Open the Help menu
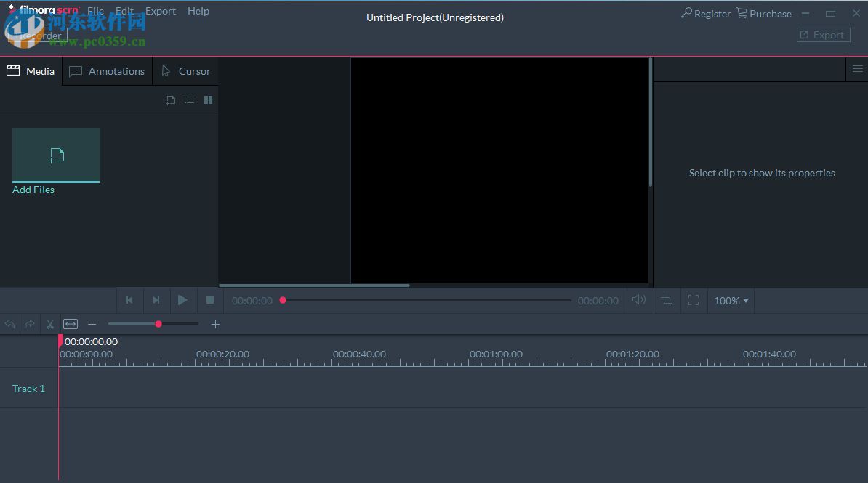868x483 pixels. (198, 11)
